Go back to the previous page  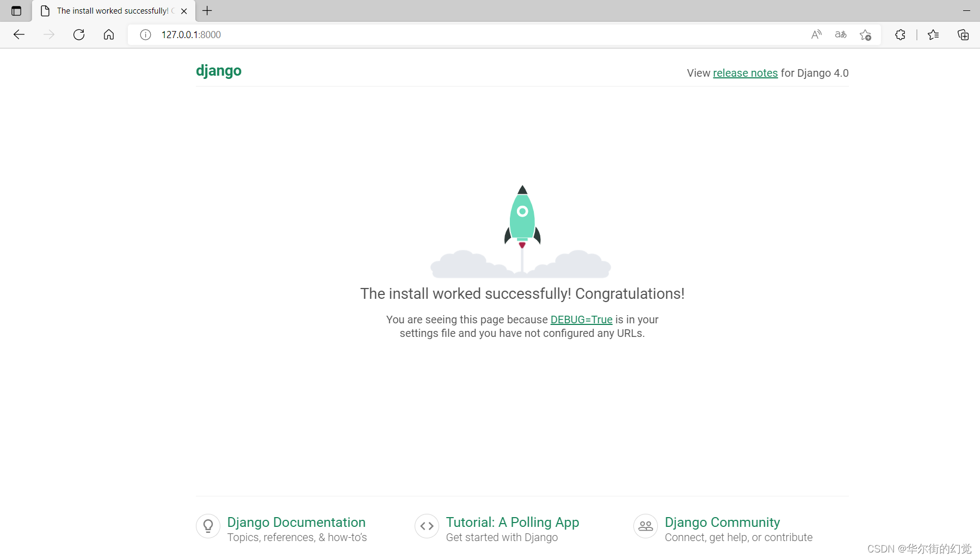tap(19, 34)
